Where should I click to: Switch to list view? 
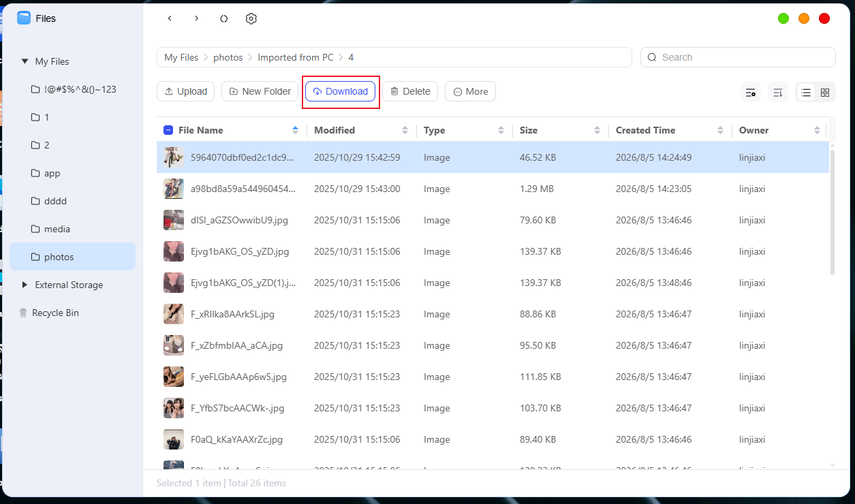[x=806, y=92]
